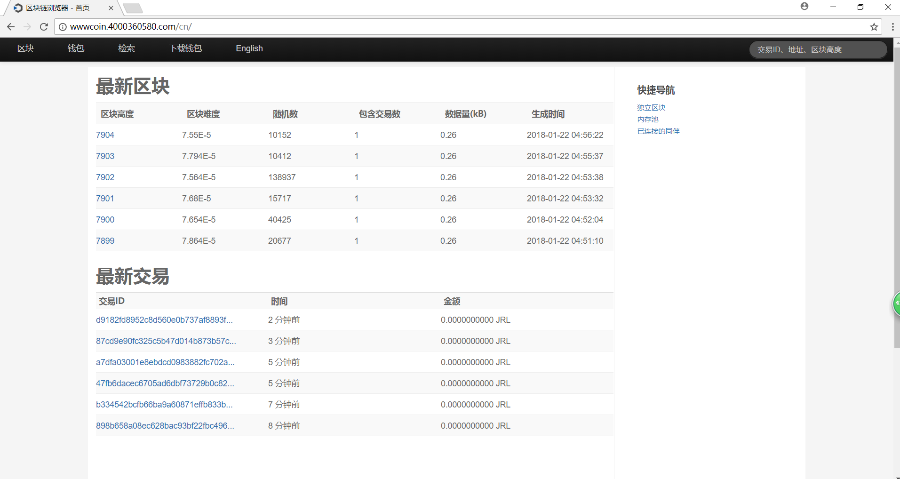Click the 数据量(kB) column header

pos(465,114)
